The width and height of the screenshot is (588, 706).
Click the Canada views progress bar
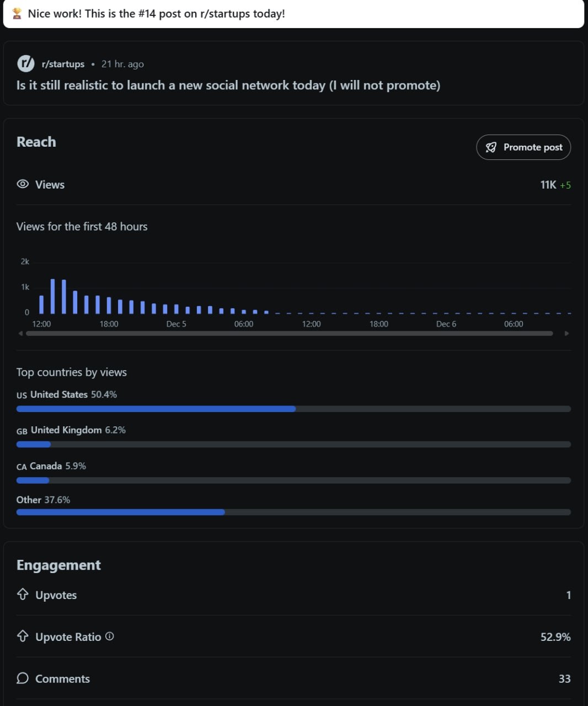(x=293, y=480)
